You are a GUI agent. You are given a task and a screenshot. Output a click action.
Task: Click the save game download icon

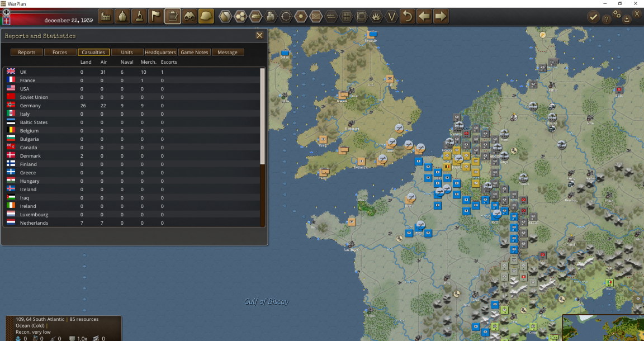(627, 19)
